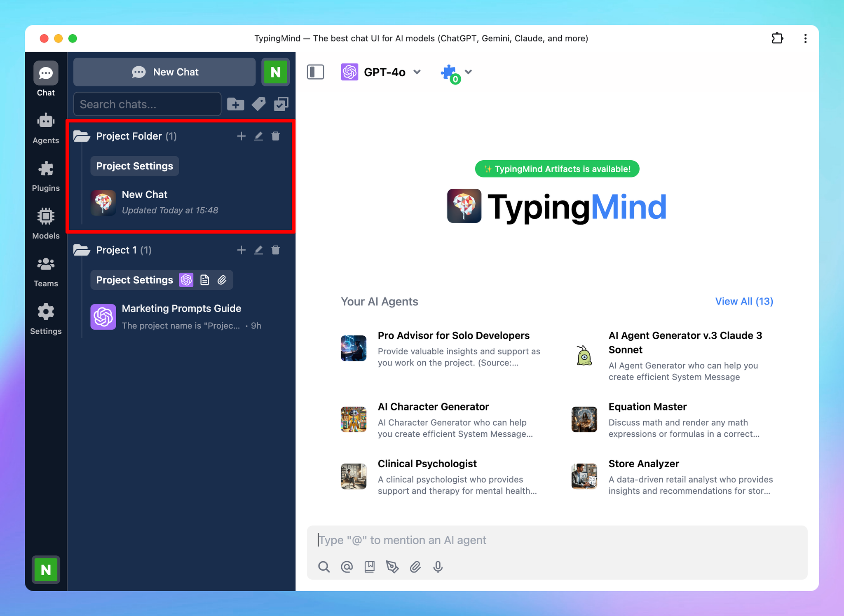Image resolution: width=844 pixels, height=616 pixels.
Task: Rename Project Folder with pencil icon
Action: (258, 136)
